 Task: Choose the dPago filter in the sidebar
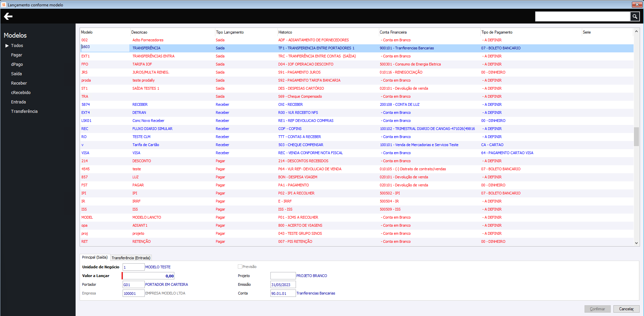click(17, 64)
